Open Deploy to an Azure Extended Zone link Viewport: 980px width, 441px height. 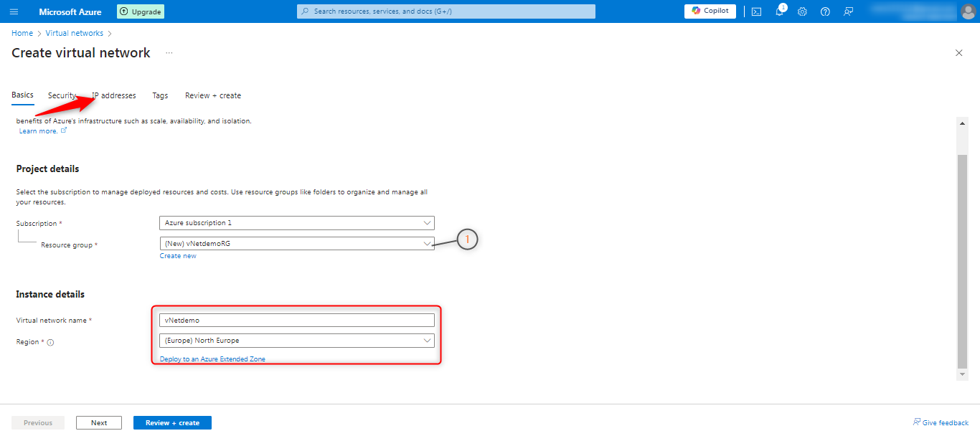coord(212,359)
